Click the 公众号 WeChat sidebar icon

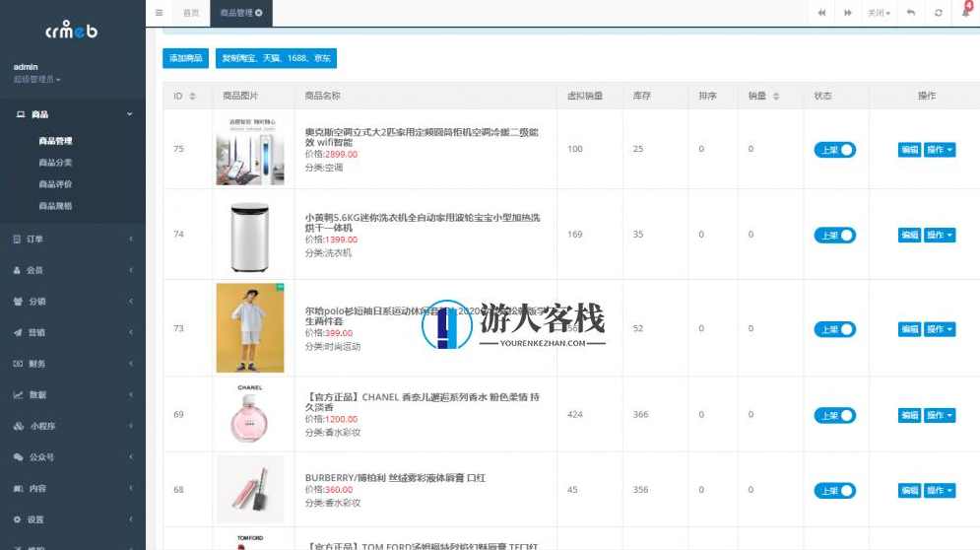[x=18, y=457]
